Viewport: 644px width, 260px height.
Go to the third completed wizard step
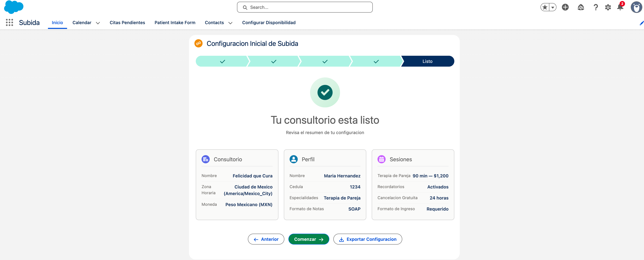click(325, 61)
